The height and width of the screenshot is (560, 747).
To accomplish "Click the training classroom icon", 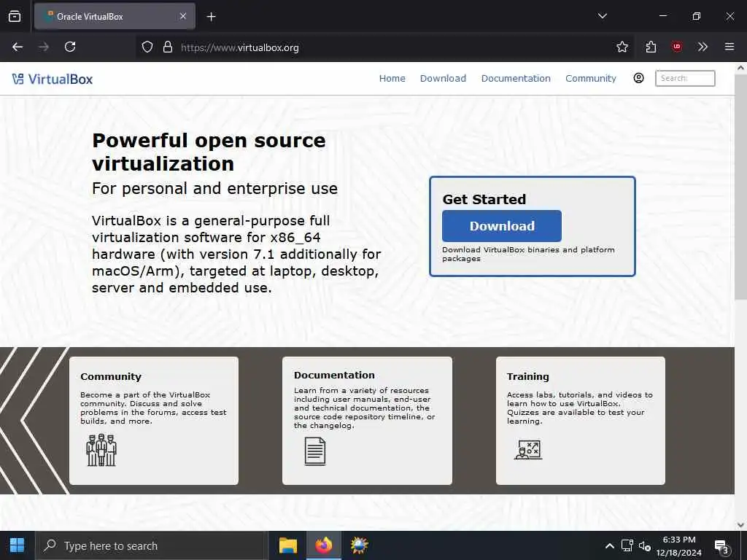I will click(528, 449).
